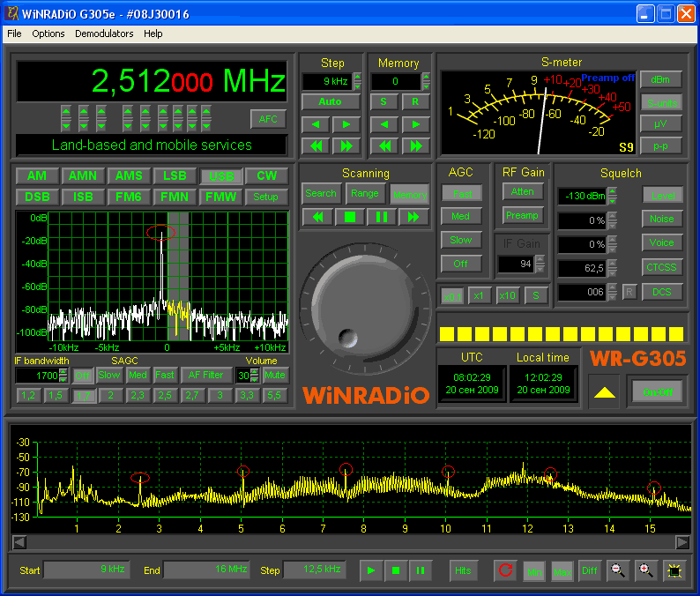The height and width of the screenshot is (596, 700).
Task: Toggle the Atten RF gain button
Action: pyautogui.click(x=522, y=191)
